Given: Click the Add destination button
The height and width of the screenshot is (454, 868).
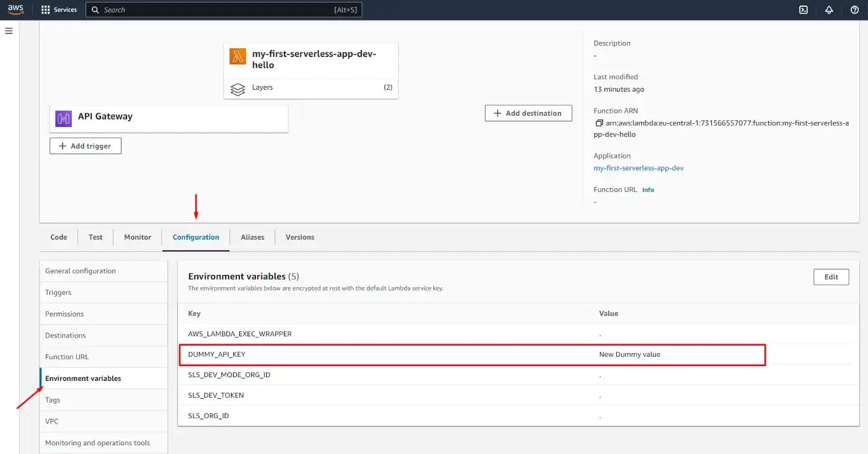Looking at the screenshot, I should click(x=528, y=113).
